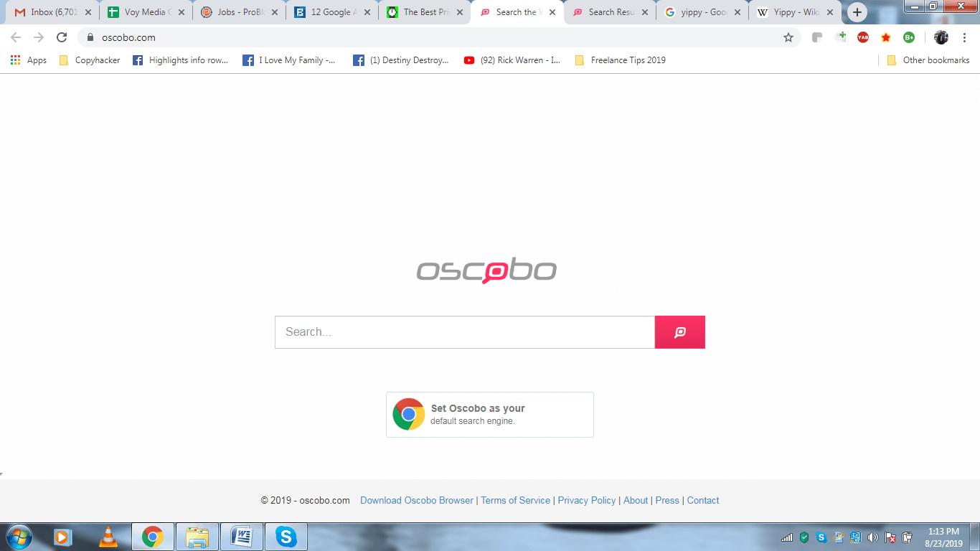Switch to the 12 Google tab
The height and width of the screenshot is (551, 980).
331,12
